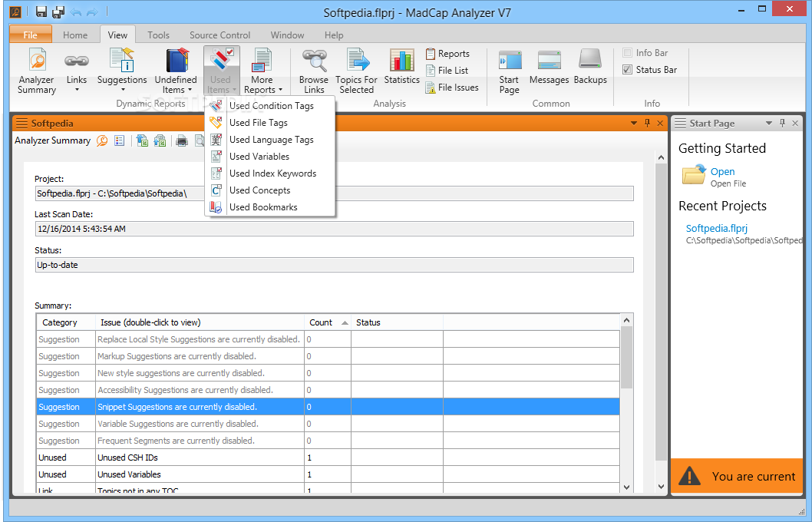Switch to the Window tab
The width and height of the screenshot is (812, 522).
point(287,35)
